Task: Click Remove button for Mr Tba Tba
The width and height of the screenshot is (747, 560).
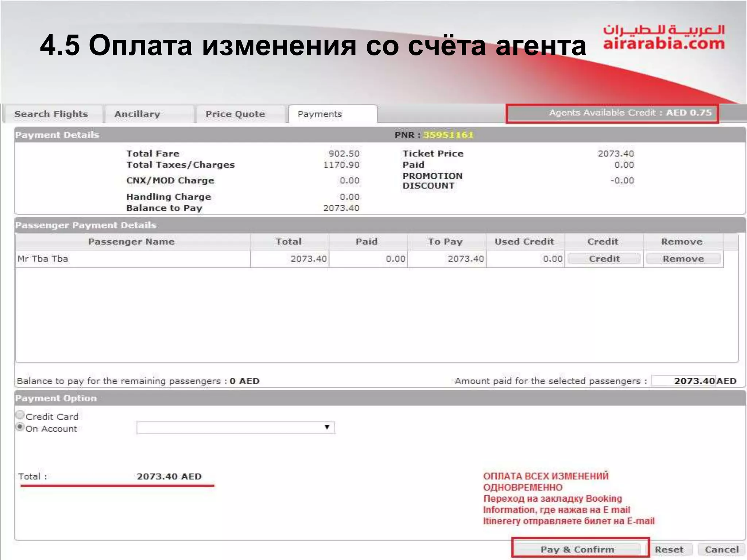Action: pos(683,258)
